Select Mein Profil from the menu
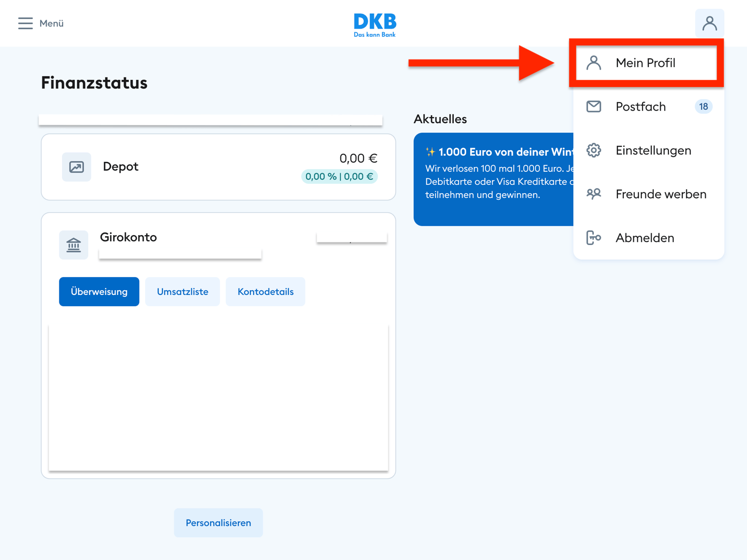Image resolution: width=747 pixels, height=560 pixels. pos(646,63)
